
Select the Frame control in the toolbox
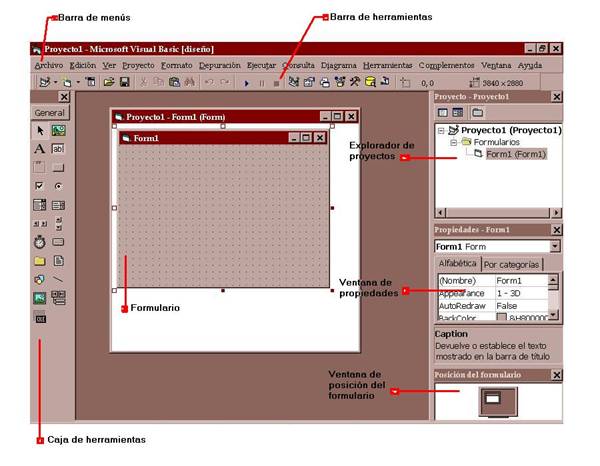(40, 167)
